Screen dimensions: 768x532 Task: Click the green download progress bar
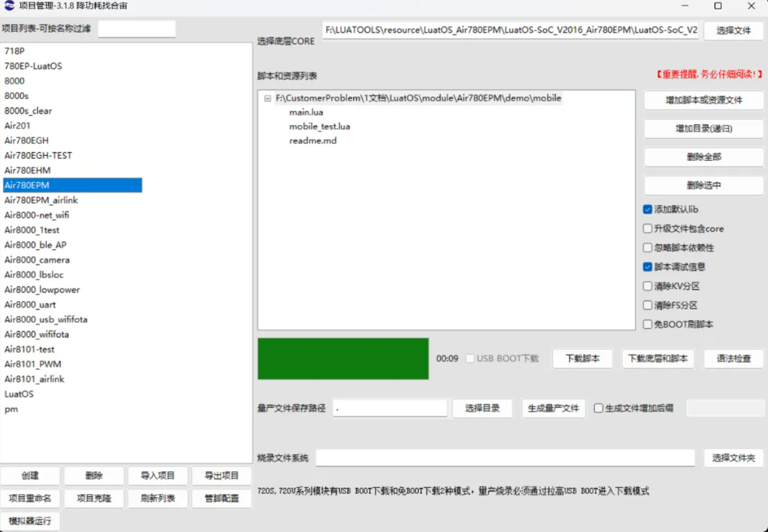click(343, 358)
